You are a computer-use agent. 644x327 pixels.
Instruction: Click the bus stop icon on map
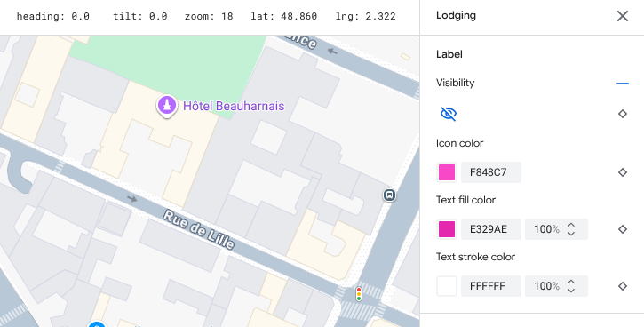389,195
